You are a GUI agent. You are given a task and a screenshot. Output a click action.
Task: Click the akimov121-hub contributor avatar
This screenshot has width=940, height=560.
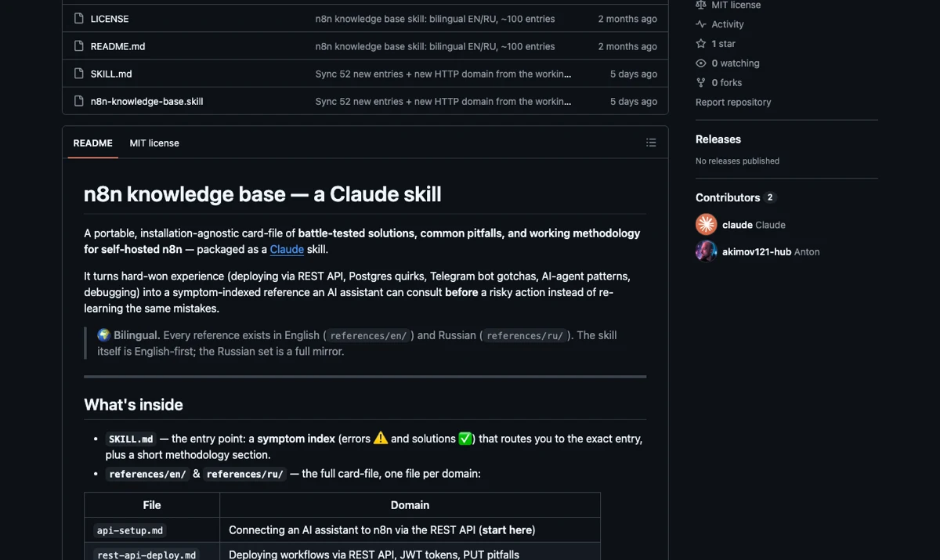(x=706, y=251)
